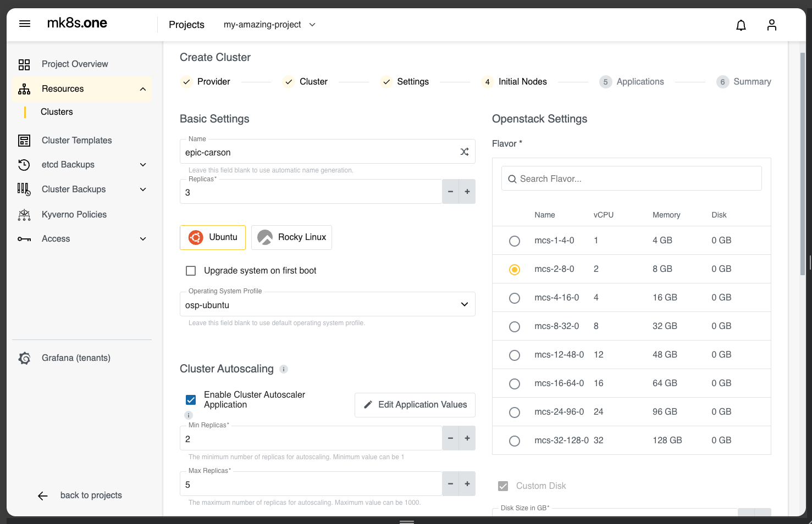Uncheck Enable Cluster Autoscaler Application
Viewport: 812px width, 524px height.
click(191, 399)
